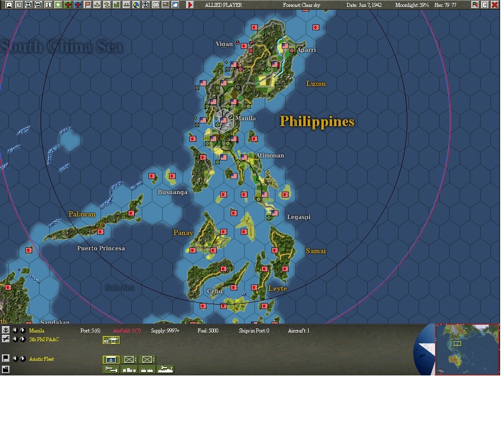Viewport: 504px width, 439px height.
Task: Select the anchor headquarters unit icon
Action: coord(111,359)
